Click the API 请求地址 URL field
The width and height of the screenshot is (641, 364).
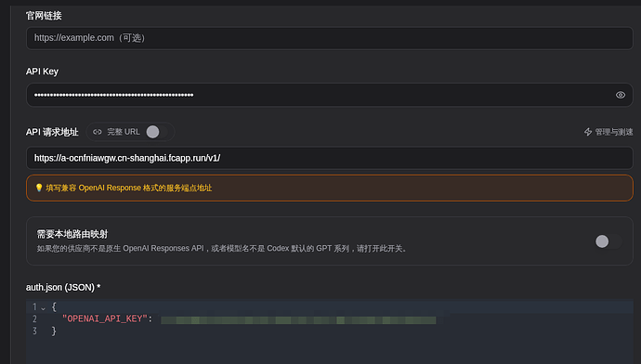point(330,158)
